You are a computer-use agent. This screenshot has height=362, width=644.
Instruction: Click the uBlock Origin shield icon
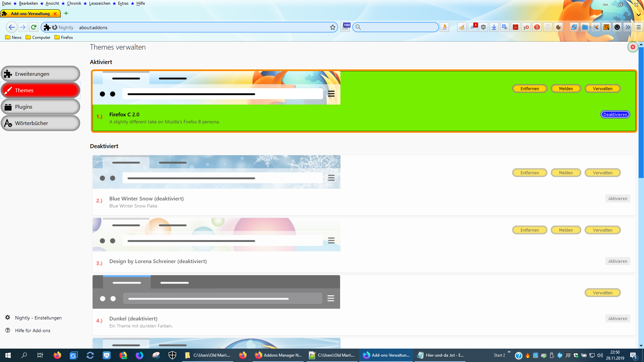click(x=483, y=27)
